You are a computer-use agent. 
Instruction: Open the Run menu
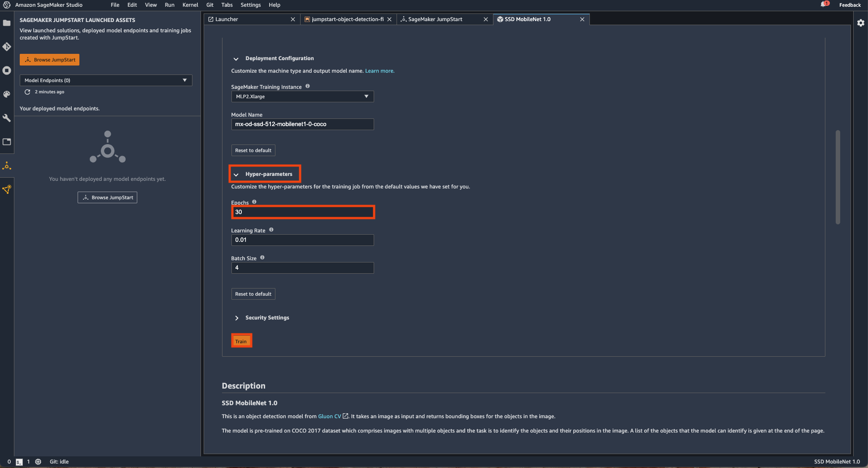point(170,5)
